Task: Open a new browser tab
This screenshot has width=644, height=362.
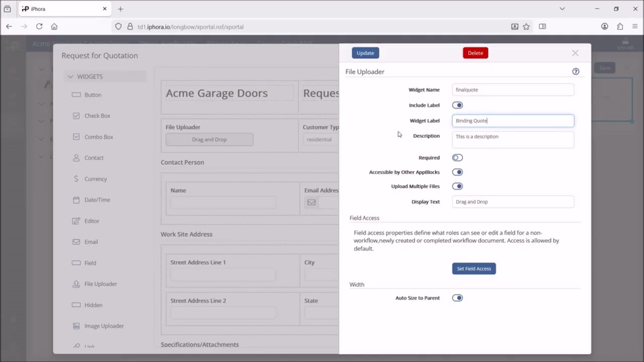Action: tap(120, 9)
